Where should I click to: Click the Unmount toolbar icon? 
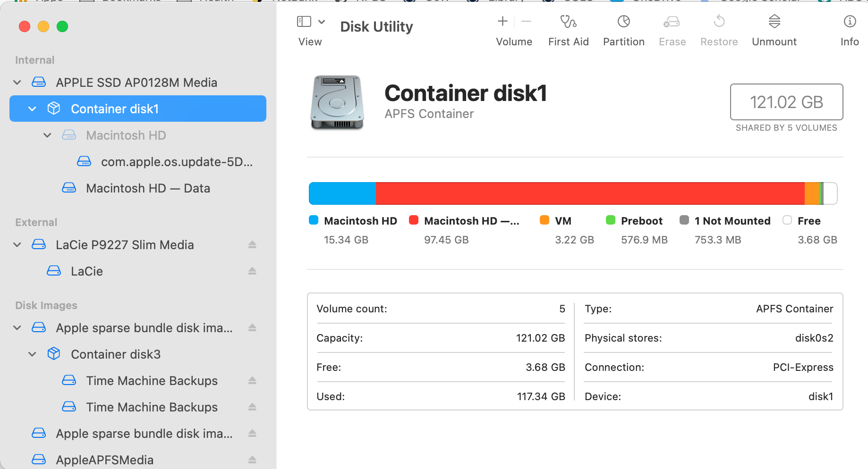774,22
